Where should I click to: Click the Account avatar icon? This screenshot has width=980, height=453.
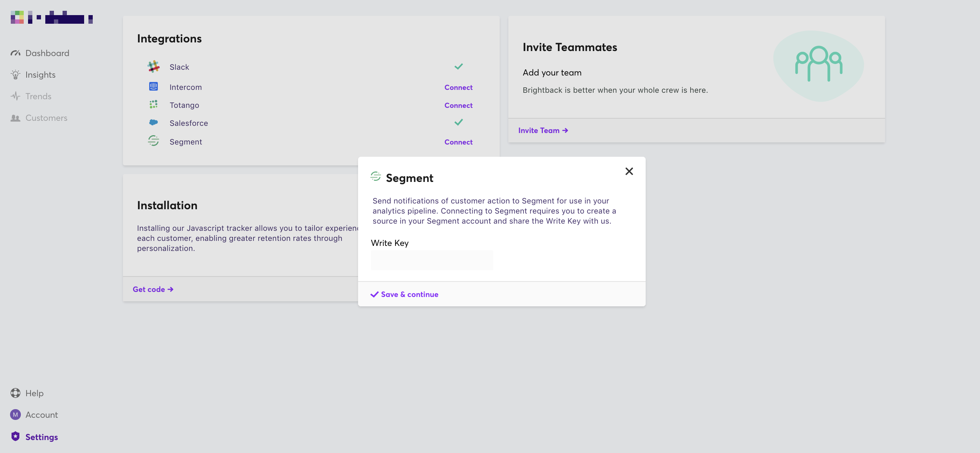point(15,415)
